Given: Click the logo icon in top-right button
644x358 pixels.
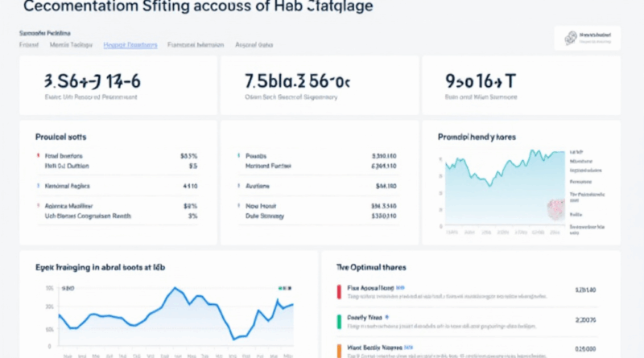Looking at the screenshot, I should 573,37.
